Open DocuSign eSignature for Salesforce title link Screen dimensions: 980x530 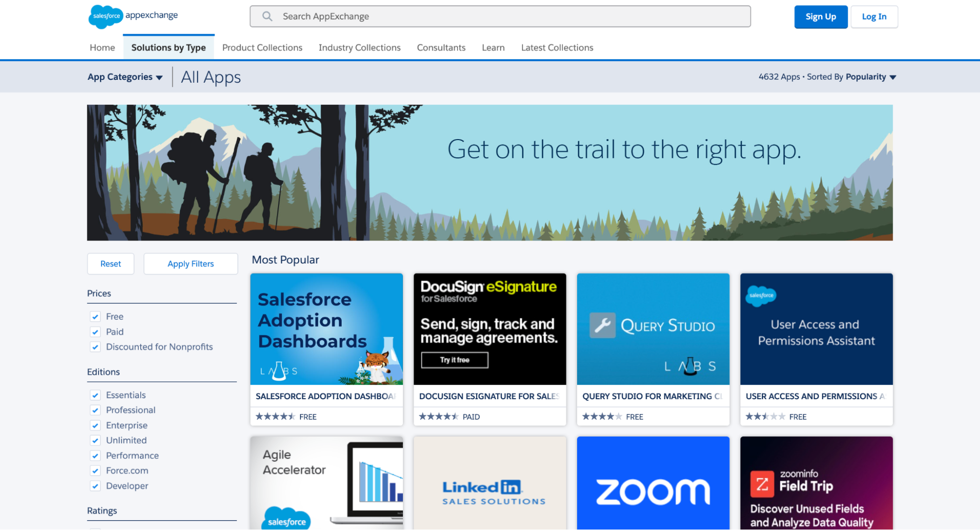pyautogui.click(x=489, y=396)
